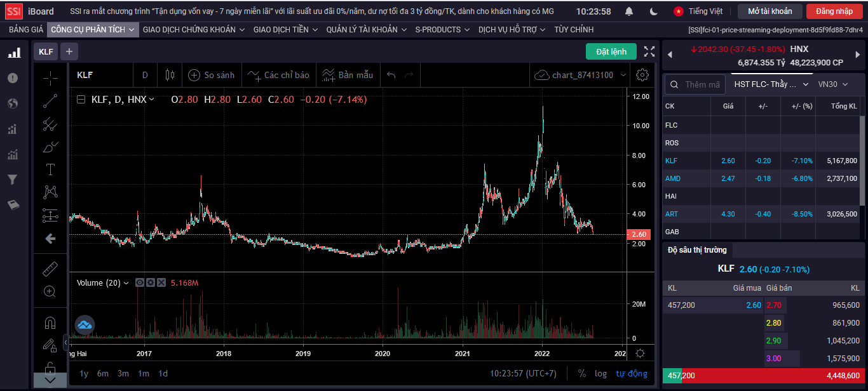This screenshot has width=868, height=391.
Task: Click the zoom in magnifier tool
Action: tap(50, 291)
